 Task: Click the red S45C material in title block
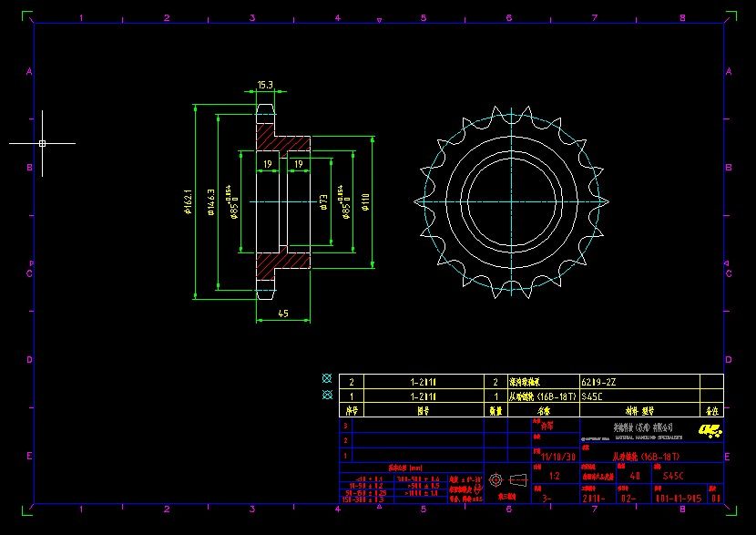(x=673, y=476)
